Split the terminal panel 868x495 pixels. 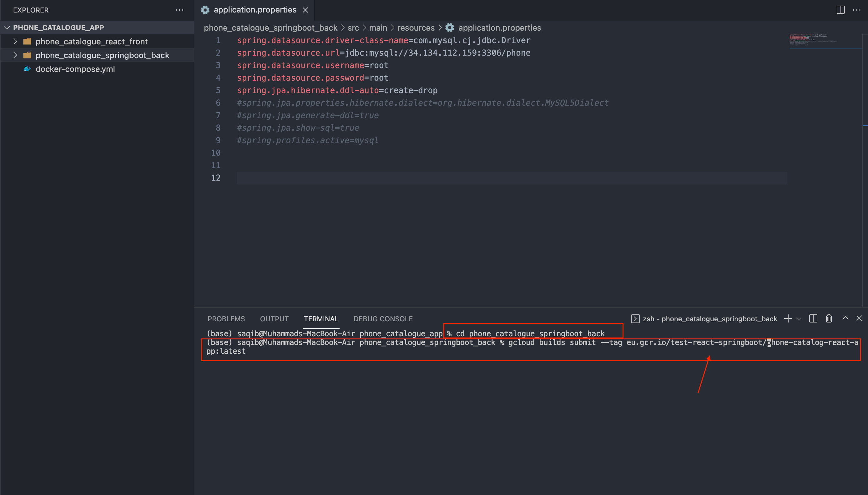(x=813, y=318)
